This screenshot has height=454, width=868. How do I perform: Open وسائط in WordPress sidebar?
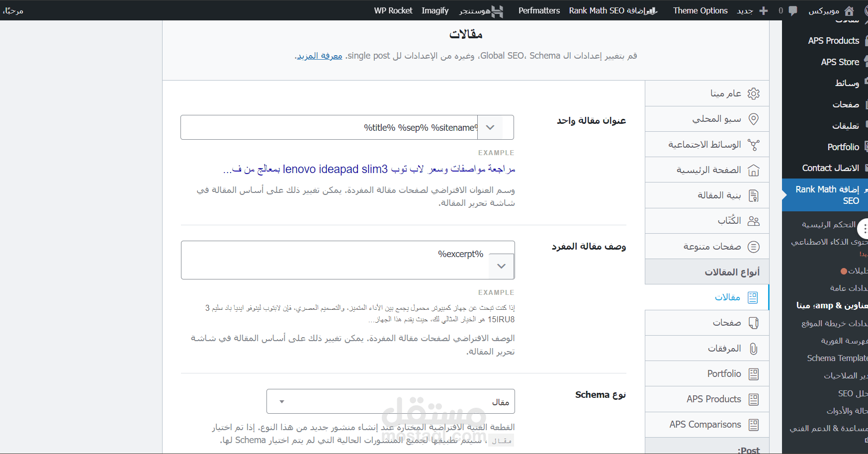(847, 83)
